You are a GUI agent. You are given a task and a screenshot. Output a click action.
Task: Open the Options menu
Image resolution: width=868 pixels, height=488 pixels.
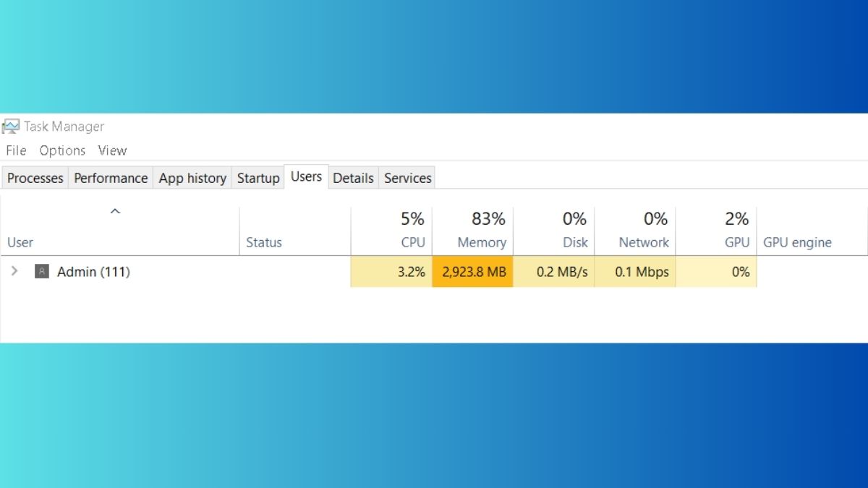click(62, 150)
